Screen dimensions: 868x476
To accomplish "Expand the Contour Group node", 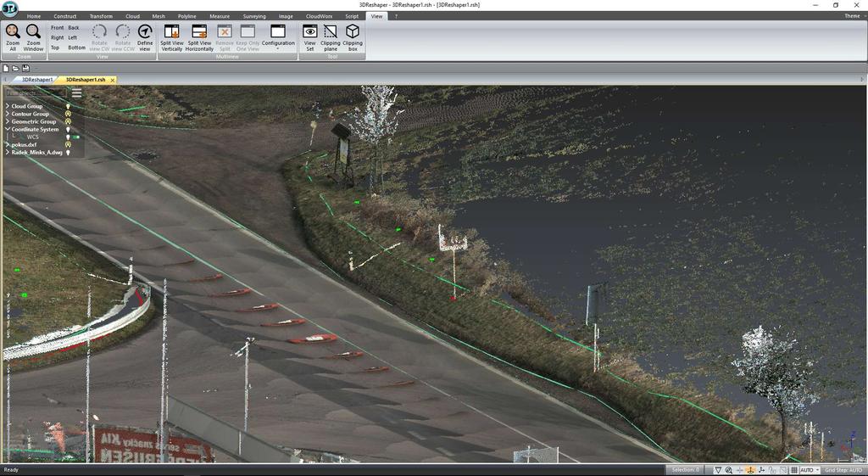I will pos(7,114).
